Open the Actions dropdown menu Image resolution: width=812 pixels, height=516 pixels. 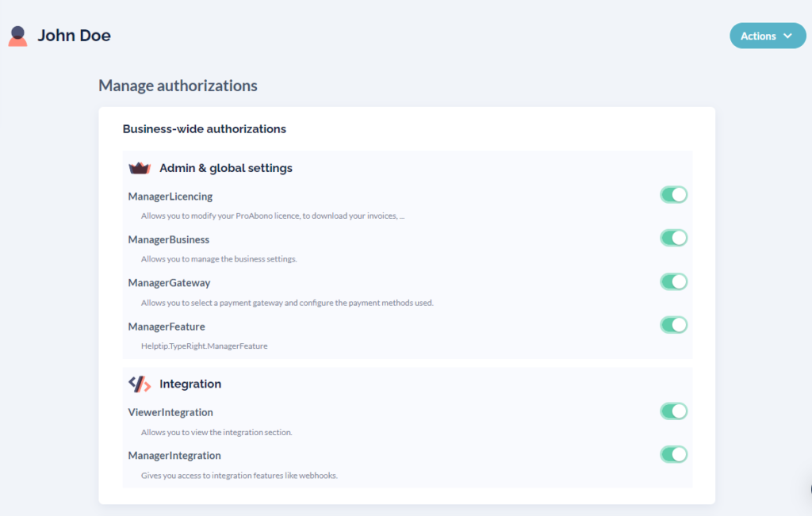(x=768, y=36)
